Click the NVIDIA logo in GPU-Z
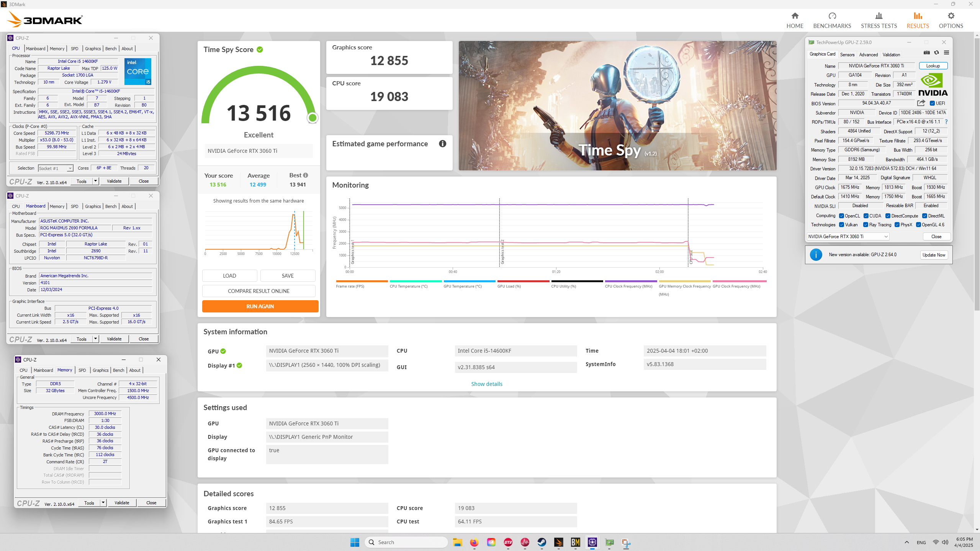980x551 pixels. click(x=933, y=85)
